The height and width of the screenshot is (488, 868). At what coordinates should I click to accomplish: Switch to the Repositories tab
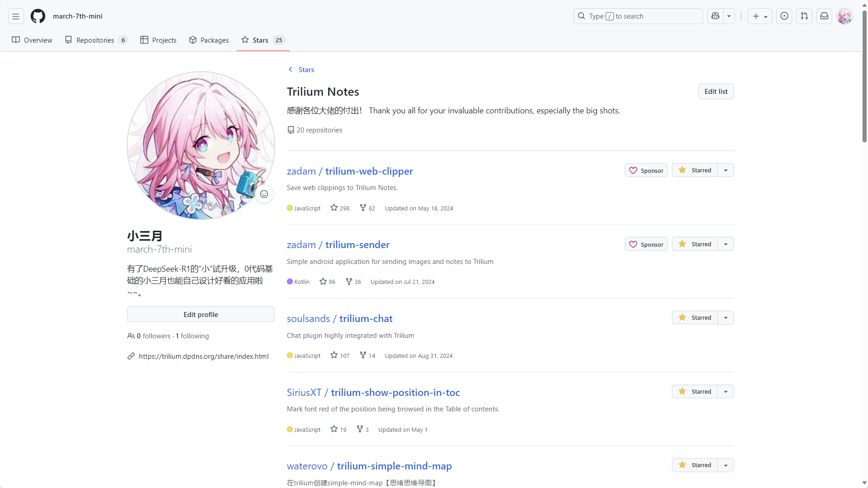click(96, 40)
